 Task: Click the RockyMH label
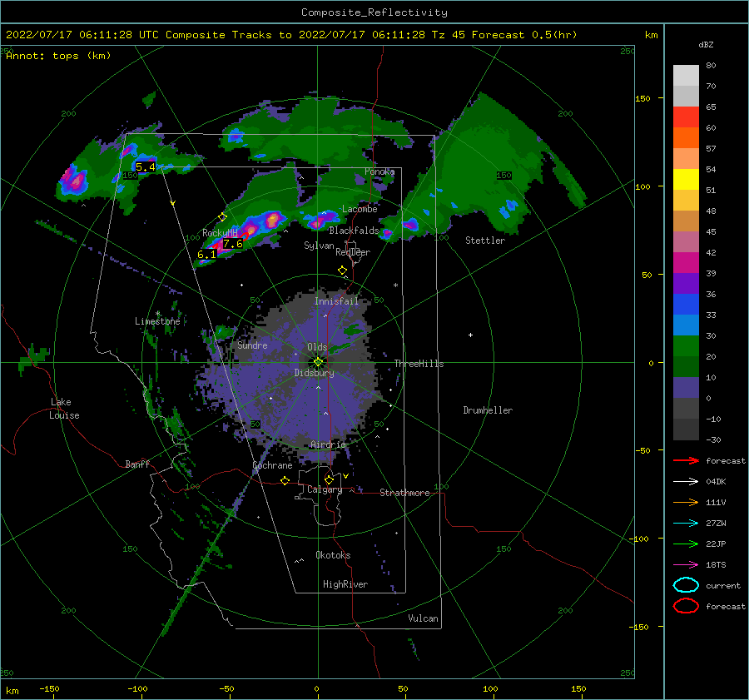(220, 233)
